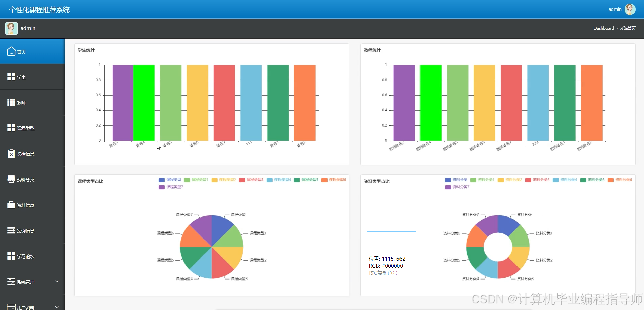Click the card icon beside 用户资料
This screenshot has width=644, height=310.
[11, 307]
